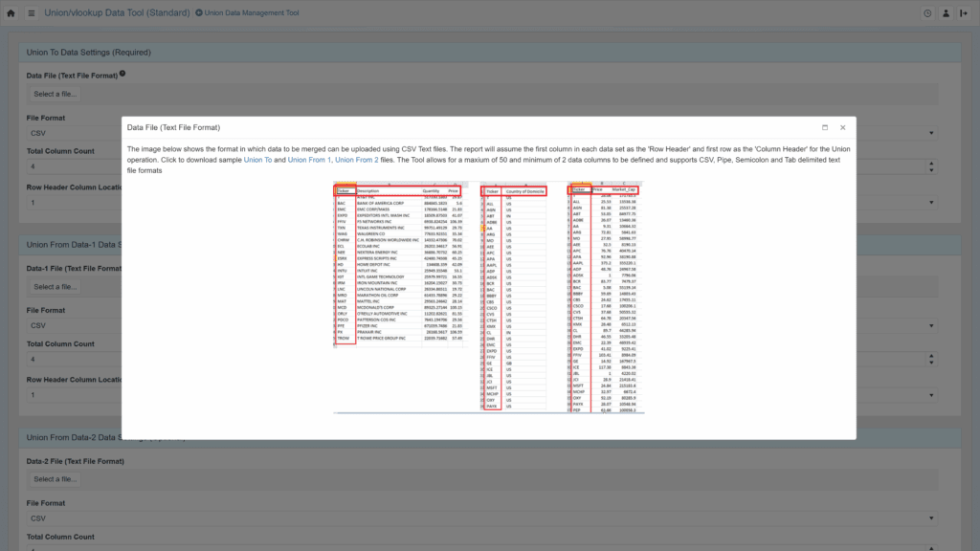The height and width of the screenshot is (551, 980).
Task: Click the logout icon in top bar
Action: (966, 13)
